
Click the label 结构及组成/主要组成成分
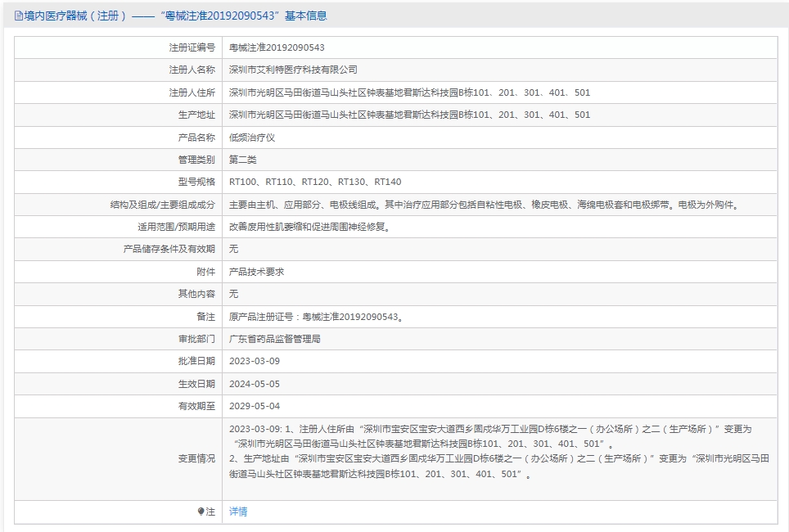pos(163,205)
